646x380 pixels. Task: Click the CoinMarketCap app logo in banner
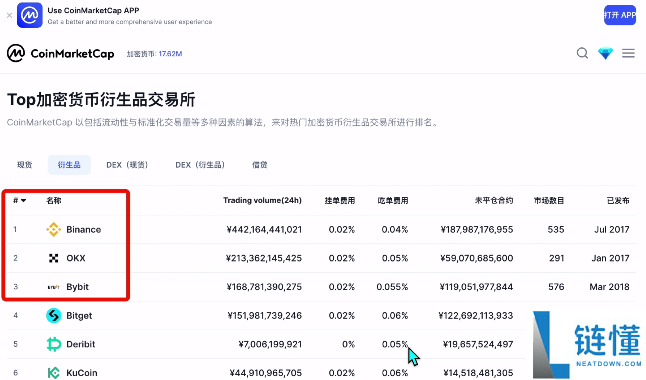tap(30, 15)
